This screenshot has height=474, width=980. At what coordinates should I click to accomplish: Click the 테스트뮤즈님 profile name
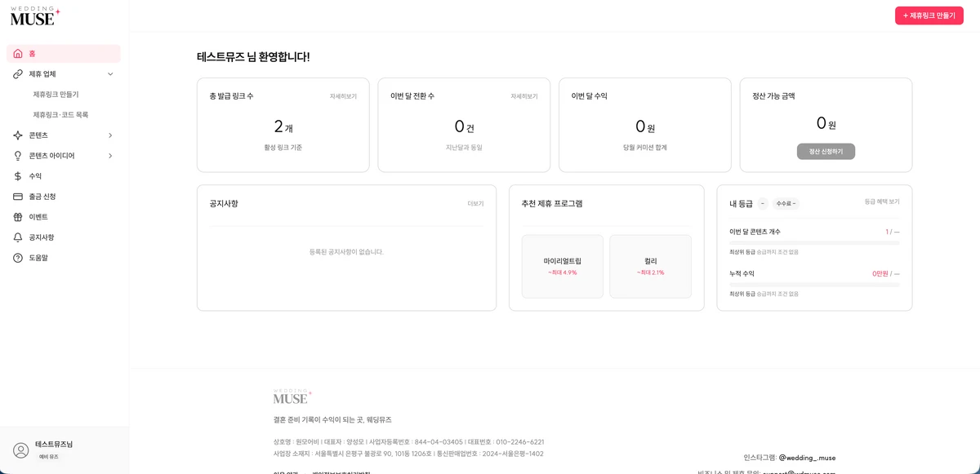pos(54,444)
